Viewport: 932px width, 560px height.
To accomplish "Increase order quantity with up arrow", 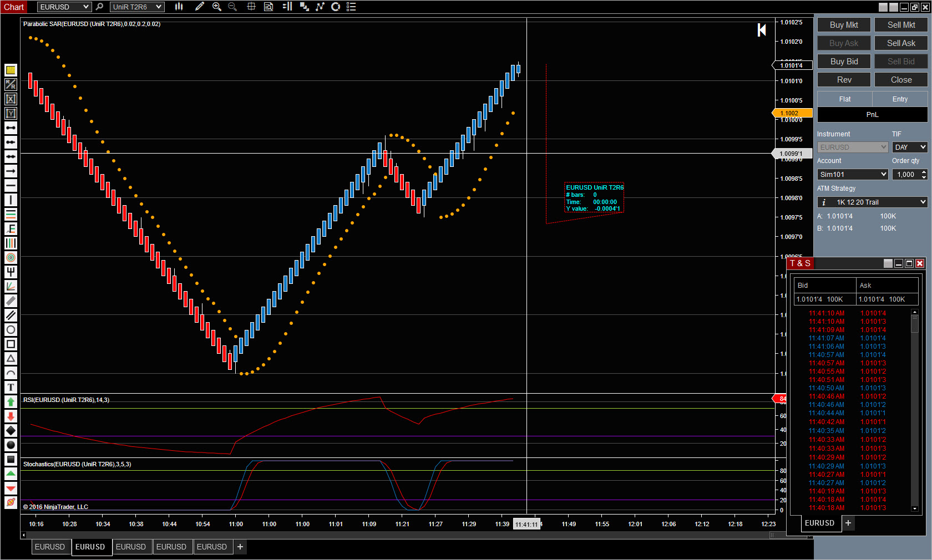I will [924, 172].
